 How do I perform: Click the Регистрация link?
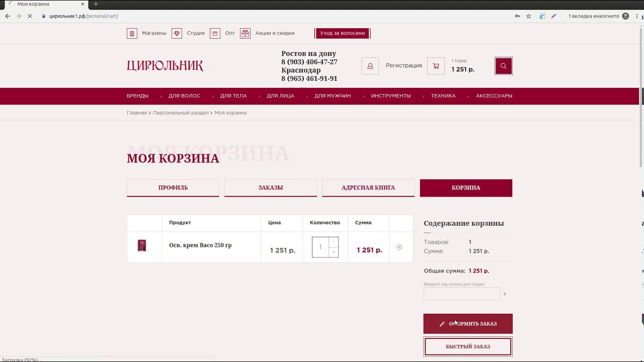[404, 65]
